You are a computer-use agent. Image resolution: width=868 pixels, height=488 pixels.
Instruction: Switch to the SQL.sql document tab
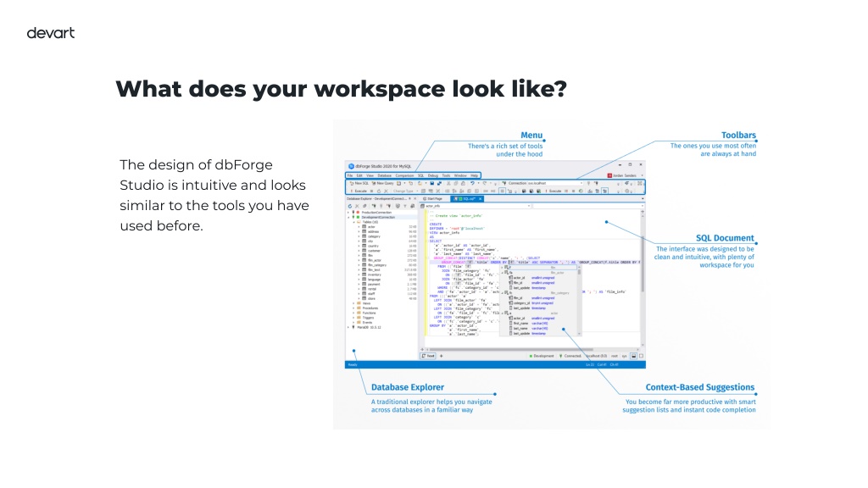(x=465, y=198)
